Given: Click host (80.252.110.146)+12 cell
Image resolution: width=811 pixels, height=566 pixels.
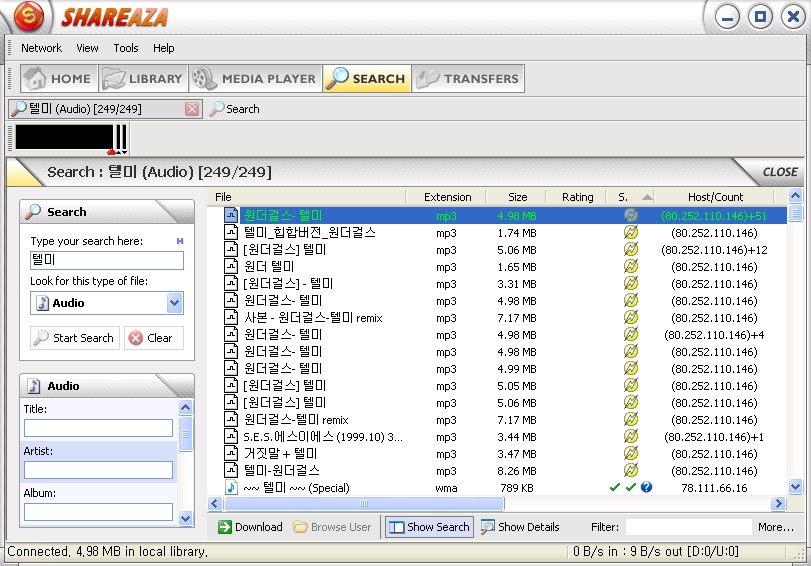Looking at the screenshot, I should tap(714, 250).
